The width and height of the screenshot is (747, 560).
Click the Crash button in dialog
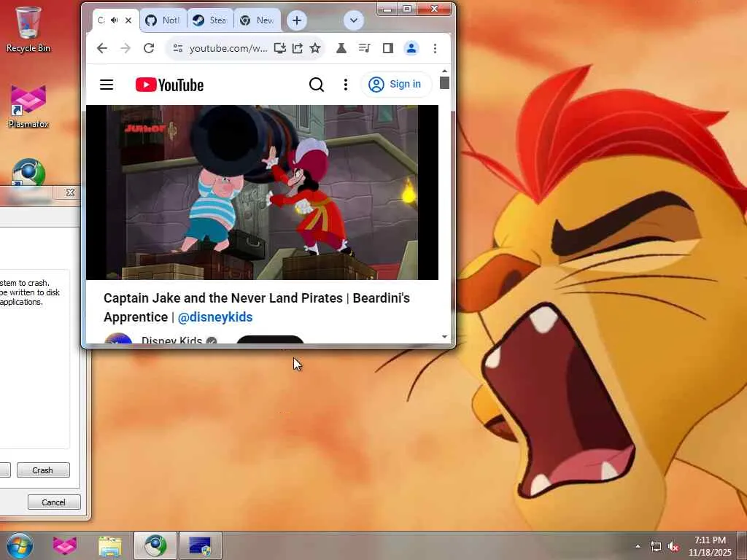(43, 470)
